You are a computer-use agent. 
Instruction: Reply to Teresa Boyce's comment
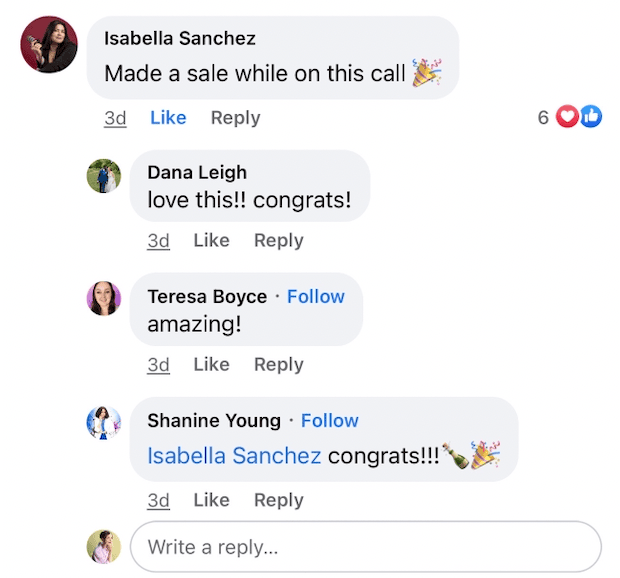click(x=278, y=365)
